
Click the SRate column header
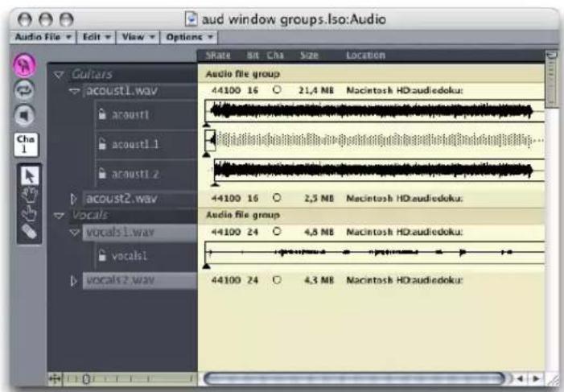(x=217, y=56)
